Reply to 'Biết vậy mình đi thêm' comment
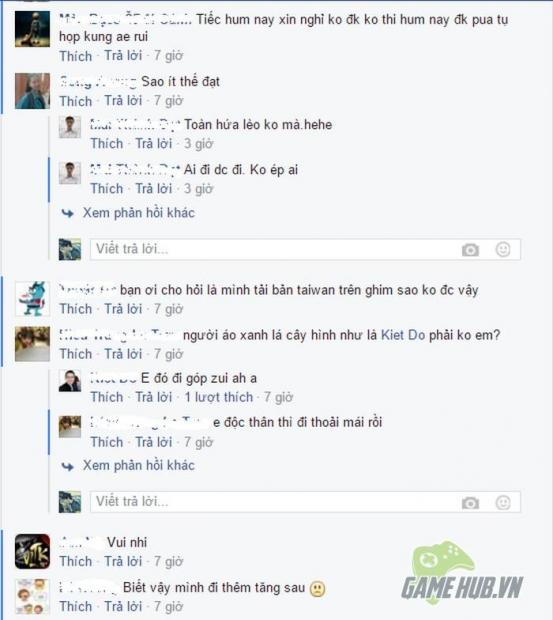553x620 pixels. [123, 606]
